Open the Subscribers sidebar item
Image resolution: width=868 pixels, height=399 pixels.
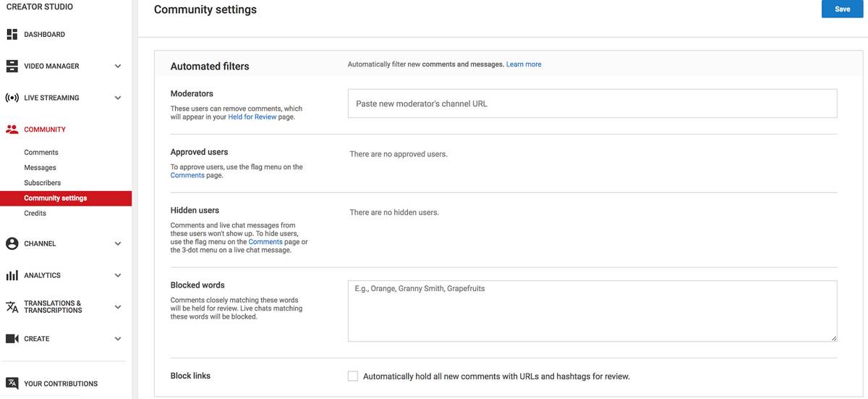click(x=43, y=182)
